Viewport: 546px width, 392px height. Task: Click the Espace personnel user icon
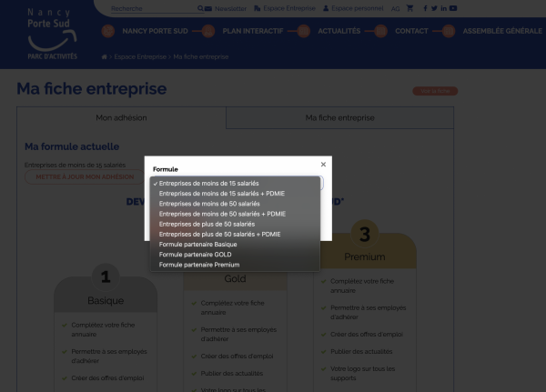326,8
